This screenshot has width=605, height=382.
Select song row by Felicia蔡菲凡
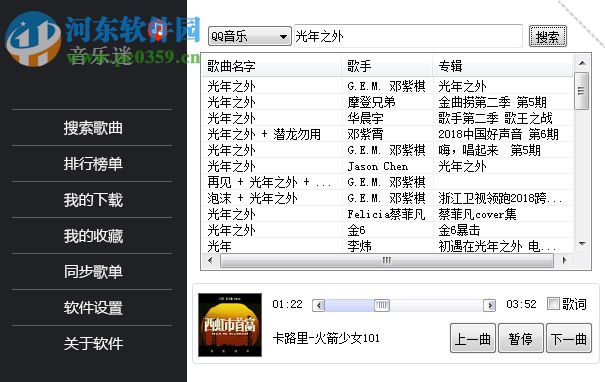click(387, 214)
